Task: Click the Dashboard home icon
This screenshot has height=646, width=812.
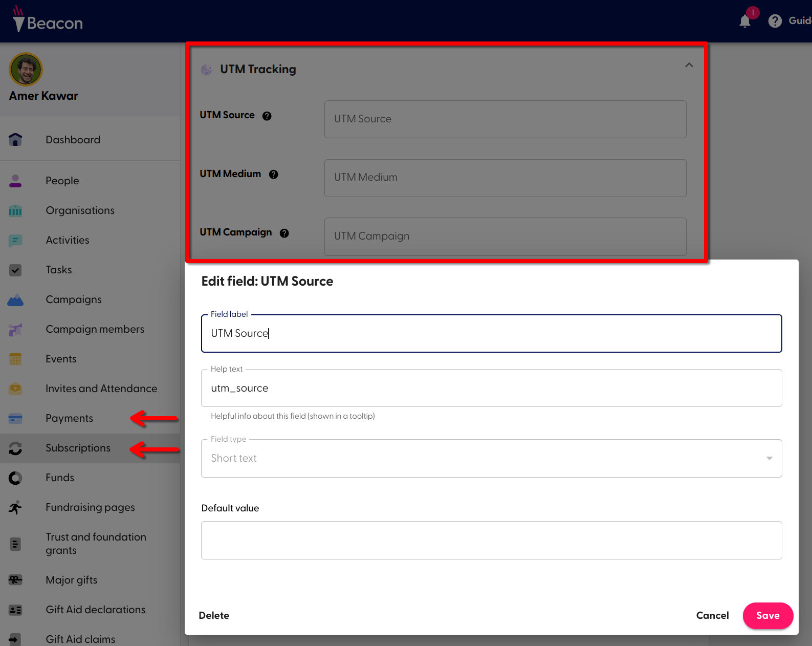Action: pos(15,139)
